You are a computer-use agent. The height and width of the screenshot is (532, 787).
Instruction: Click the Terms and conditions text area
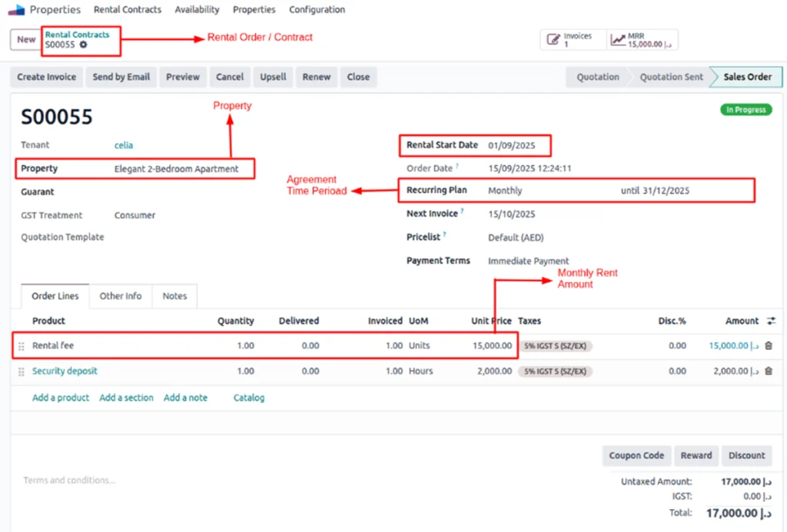click(69, 480)
